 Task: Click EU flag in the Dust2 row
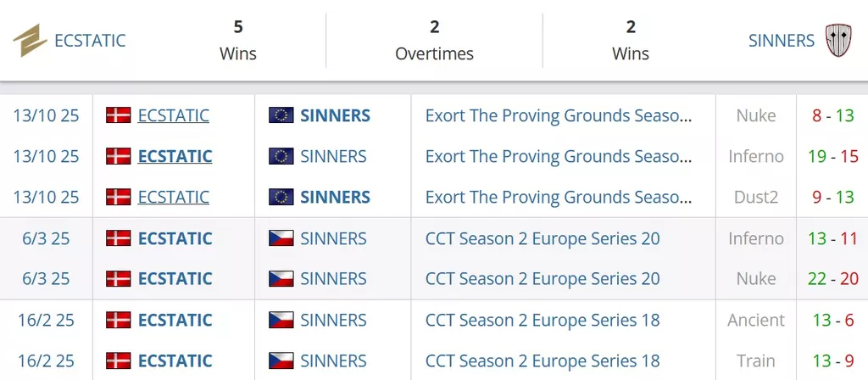pyautogui.click(x=281, y=197)
